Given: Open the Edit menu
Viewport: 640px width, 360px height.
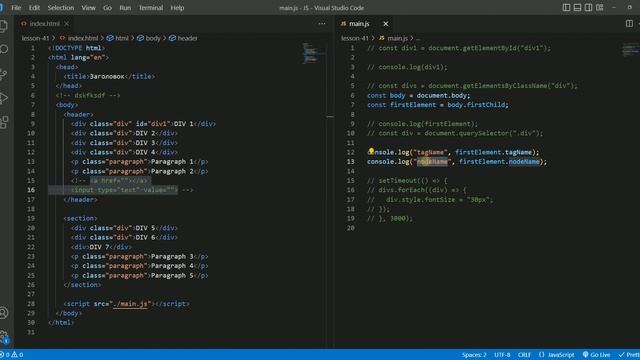Looking at the screenshot, I should [x=34, y=8].
